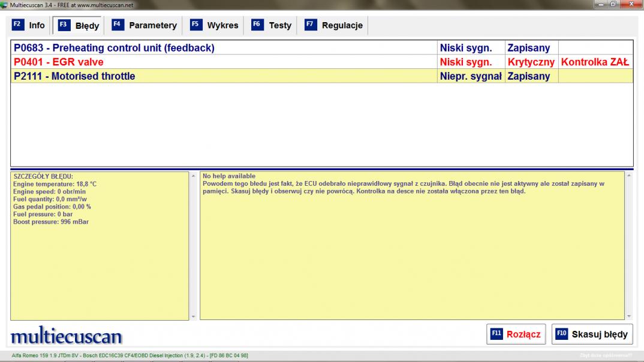This screenshot has height=362, width=644.
Task: Click 'Gas pedal position: 0,00 %'
Action: 52,206
